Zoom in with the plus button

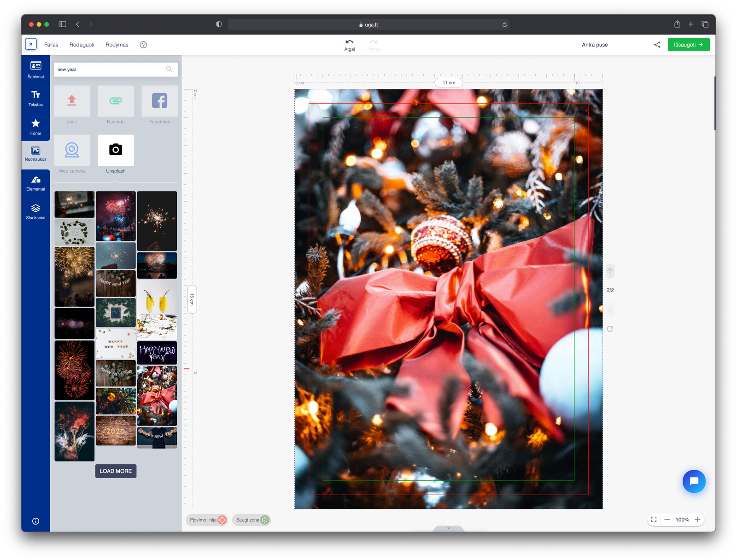(x=697, y=519)
